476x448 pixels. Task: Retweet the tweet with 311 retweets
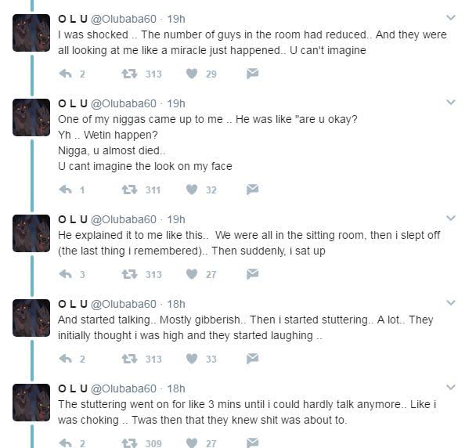coord(128,190)
